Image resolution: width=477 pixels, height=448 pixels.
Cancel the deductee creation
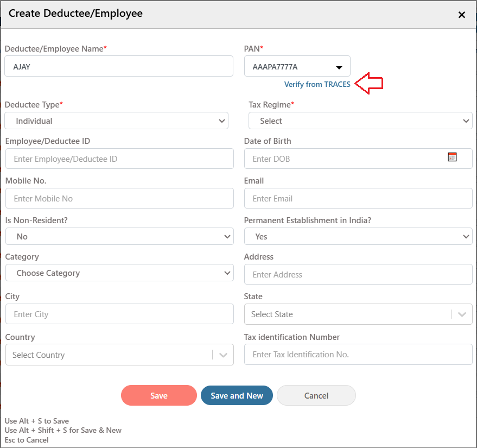coord(316,395)
